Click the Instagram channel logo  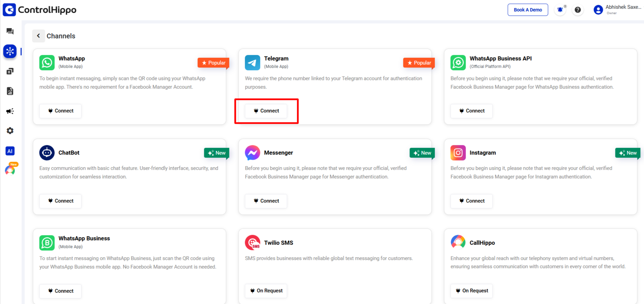coord(458,153)
